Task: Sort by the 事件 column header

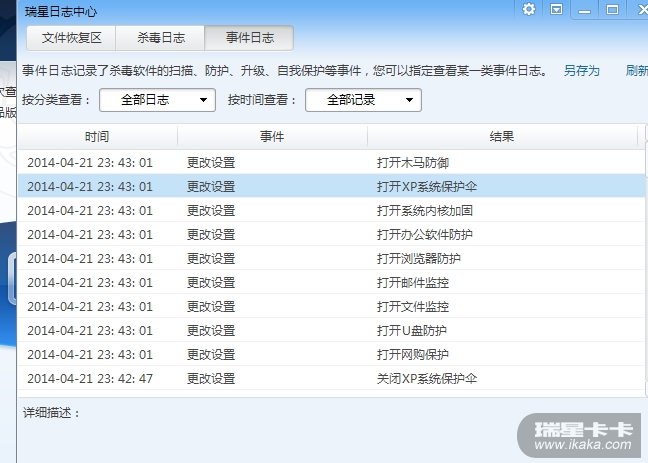Action: click(x=272, y=137)
